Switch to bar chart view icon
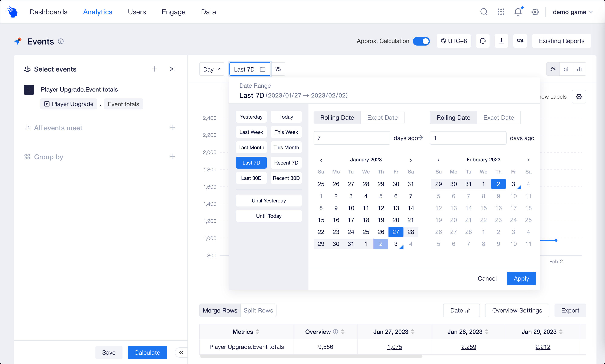Image resolution: width=605 pixels, height=364 pixels. pos(579,69)
